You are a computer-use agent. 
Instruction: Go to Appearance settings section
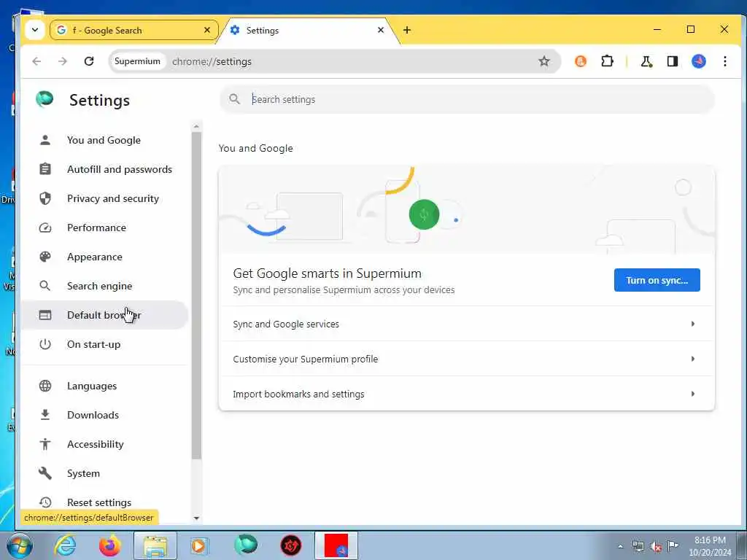coord(95,257)
